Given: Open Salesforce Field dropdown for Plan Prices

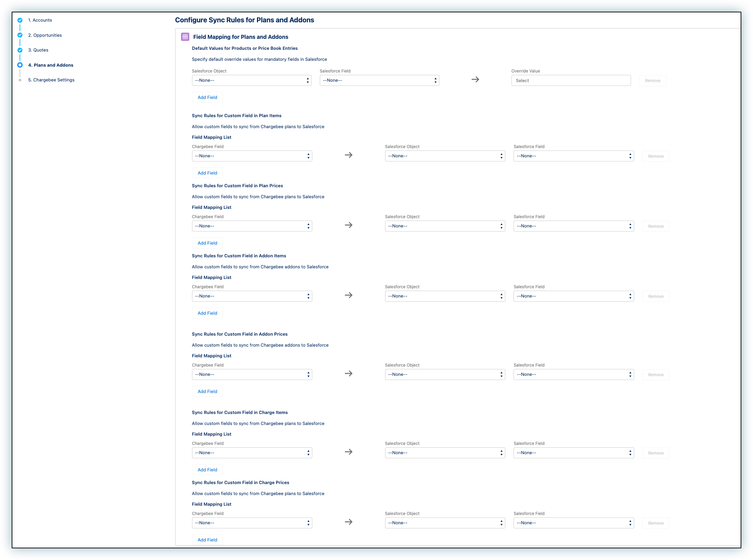Looking at the screenshot, I should pyautogui.click(x=574, y=226).
